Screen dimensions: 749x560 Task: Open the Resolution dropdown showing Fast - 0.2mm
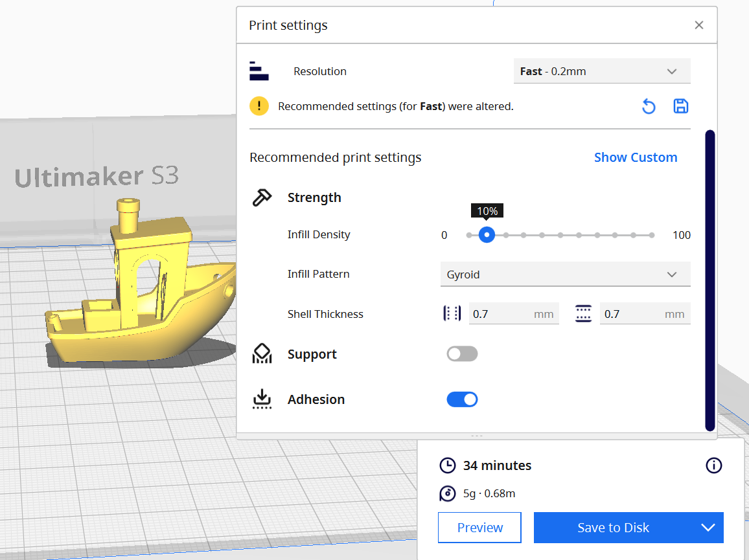point(601,71)
